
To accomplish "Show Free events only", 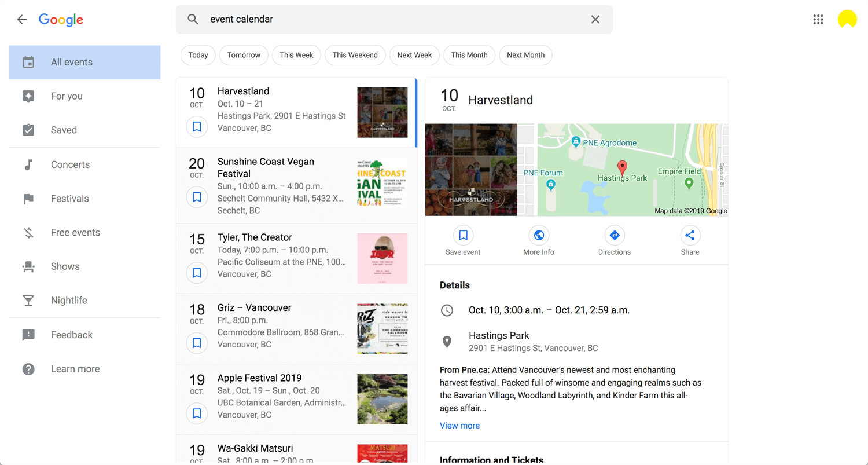I will 84,232.
